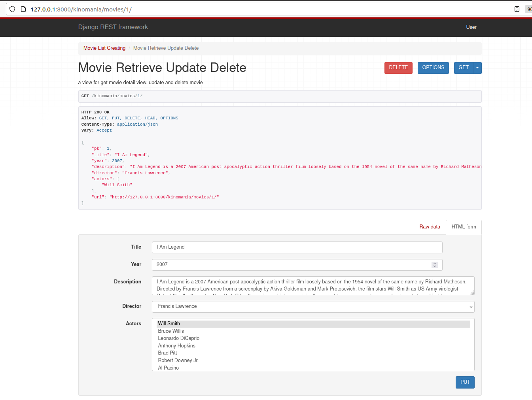The height and width of the screenshot is (400, 532).
Task: Switch to the Raw data tab
Action: coord(430,227)
